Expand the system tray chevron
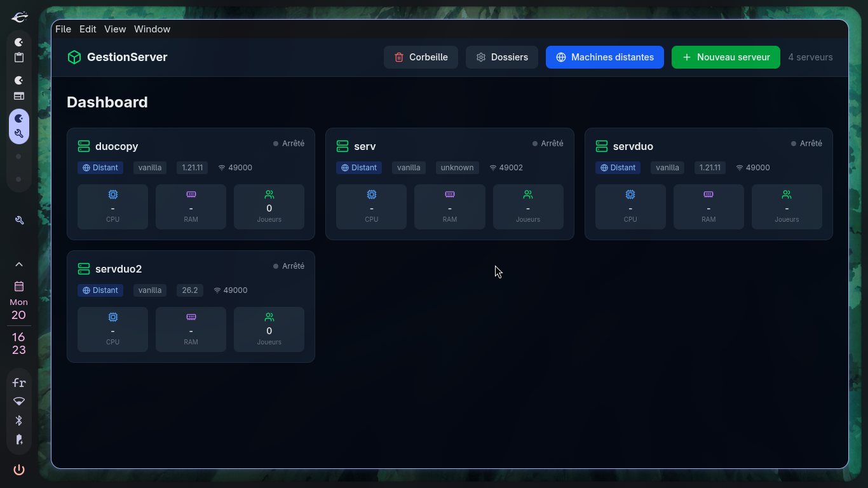The width and height of the screenshot is (868, 488). click(19, 264)
